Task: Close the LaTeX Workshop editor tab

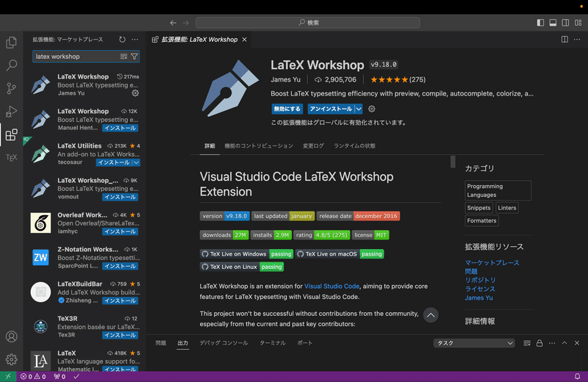Action: coord(245,40)
